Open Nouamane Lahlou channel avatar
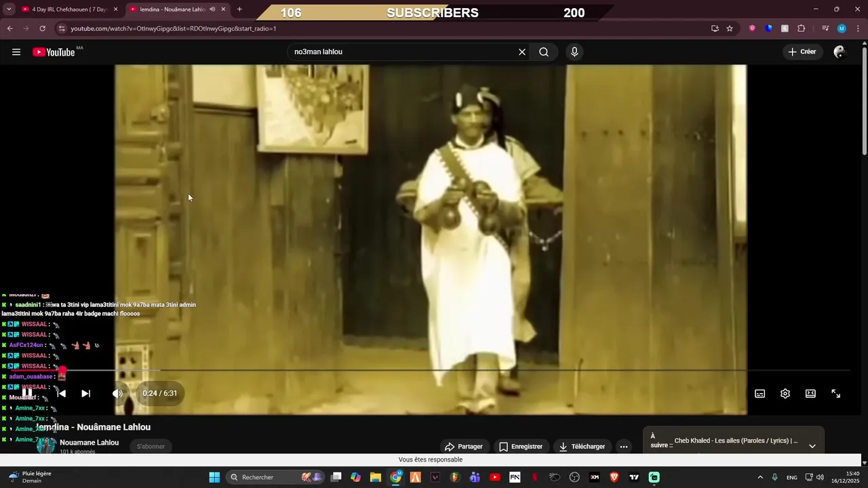The height and width of the screenshot is (488, 868). pos(45,446)
